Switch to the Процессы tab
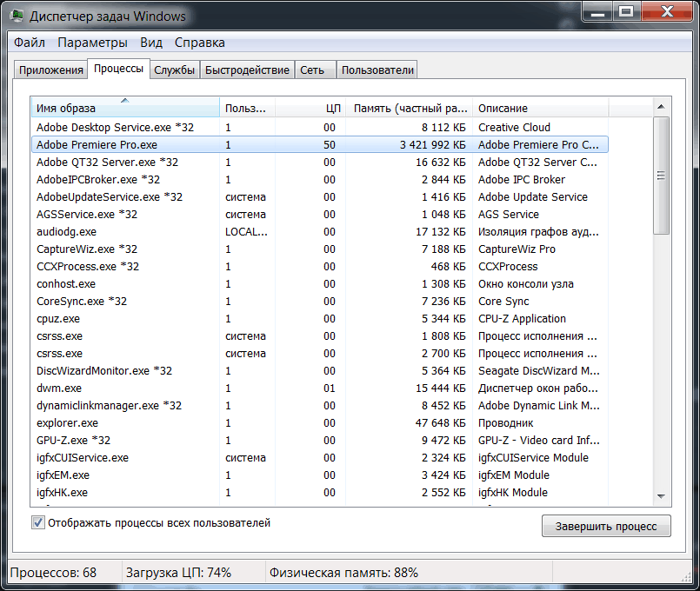Image resolution: width=700 pixels, height=591 pixels. click(118, 69)
